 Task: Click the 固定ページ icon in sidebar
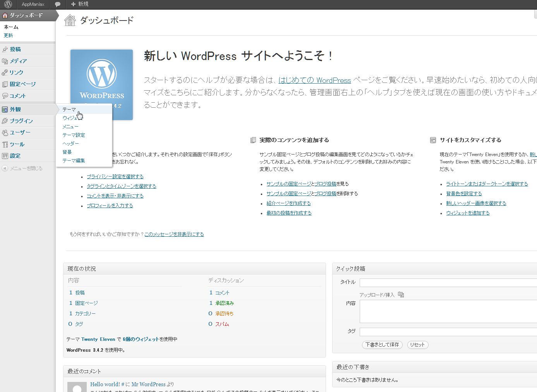click(x=5, y=84)
